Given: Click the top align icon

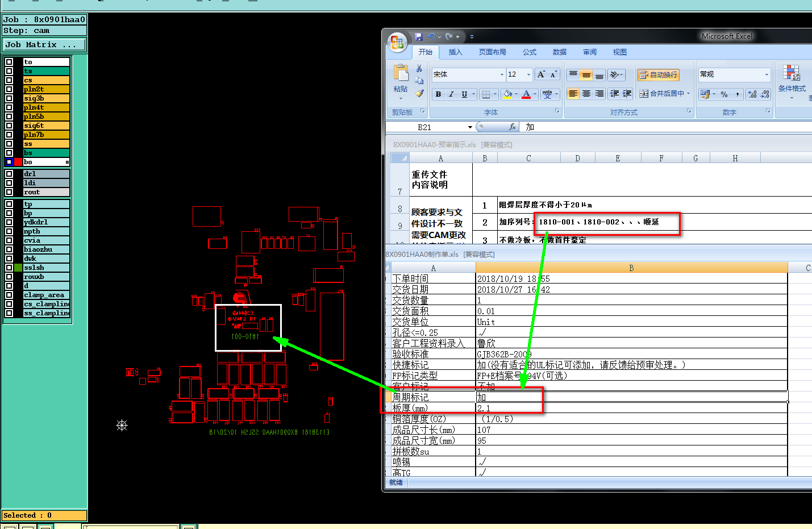Looking at the screenshot, I should [573, 74].
